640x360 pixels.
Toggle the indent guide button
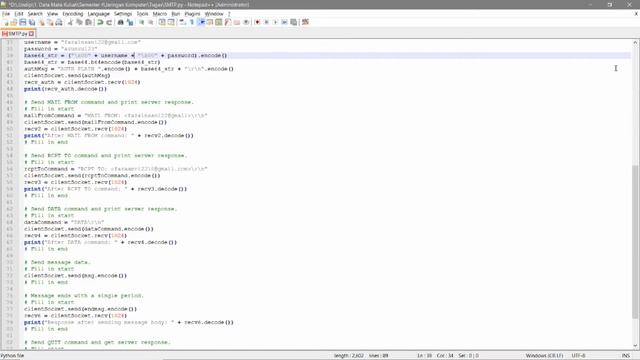coord(201,22)
